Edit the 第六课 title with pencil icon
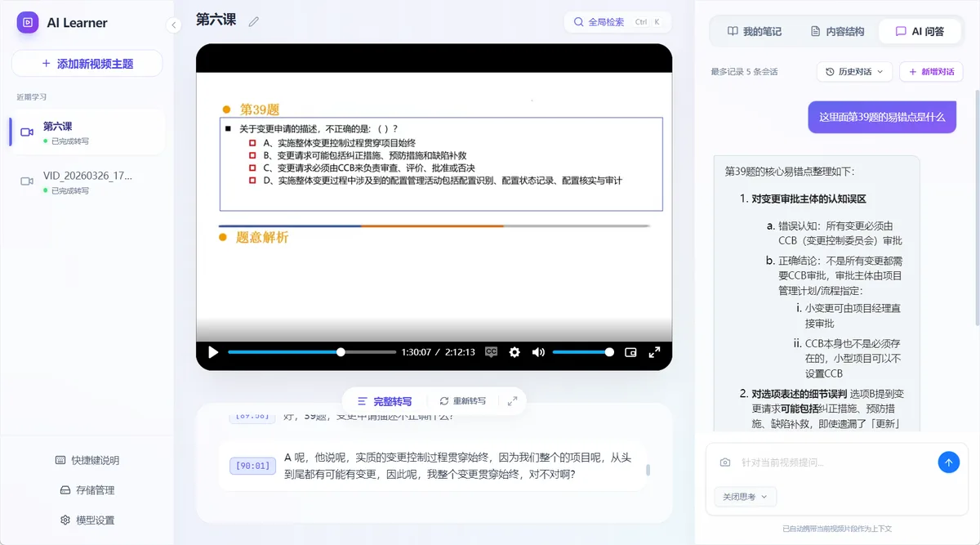Image resolution: width=980 pixels, height=545 pixels. click(x=254, y=21)
